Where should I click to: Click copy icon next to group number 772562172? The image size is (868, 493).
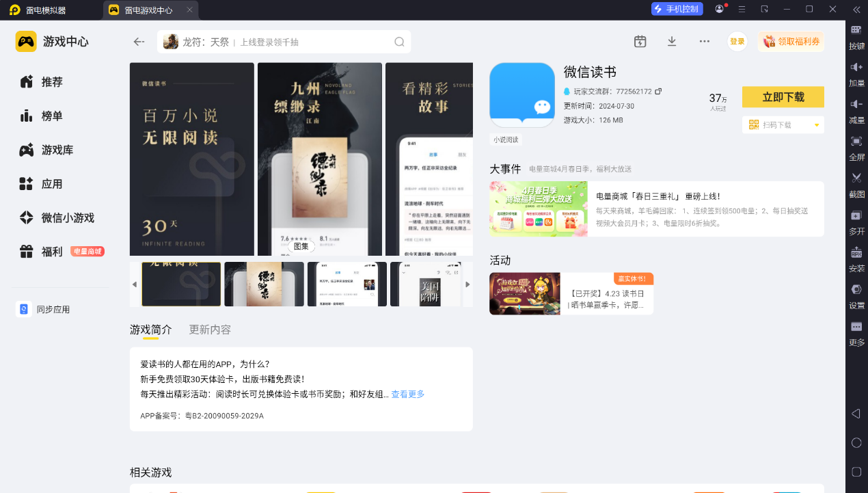(x=658, y=92)
